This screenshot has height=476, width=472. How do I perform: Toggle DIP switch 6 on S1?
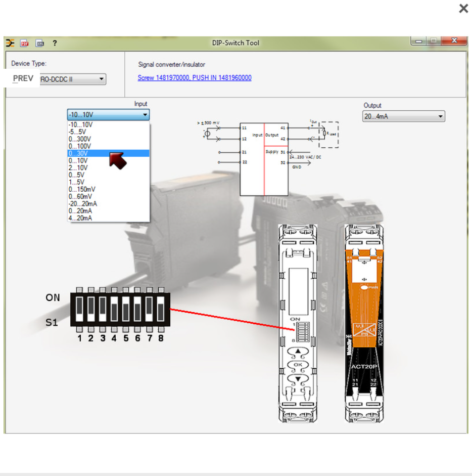click(x=137, y=309)
